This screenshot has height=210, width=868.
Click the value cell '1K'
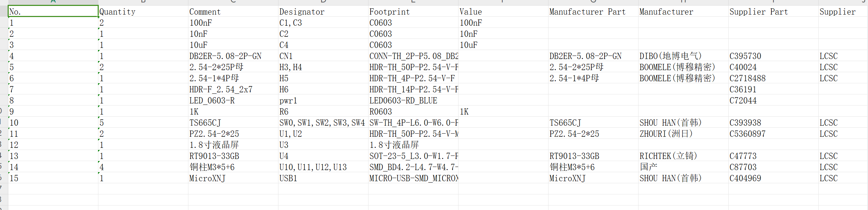click(x=464, y=112)
